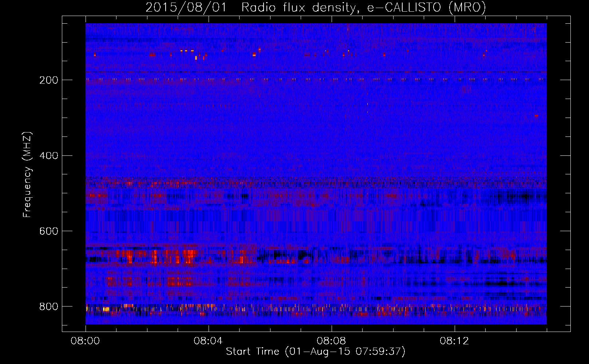
Task: Click the "Start Time (01-Aug-15 07:59:37)" axis label
Action: coord(316,352)
